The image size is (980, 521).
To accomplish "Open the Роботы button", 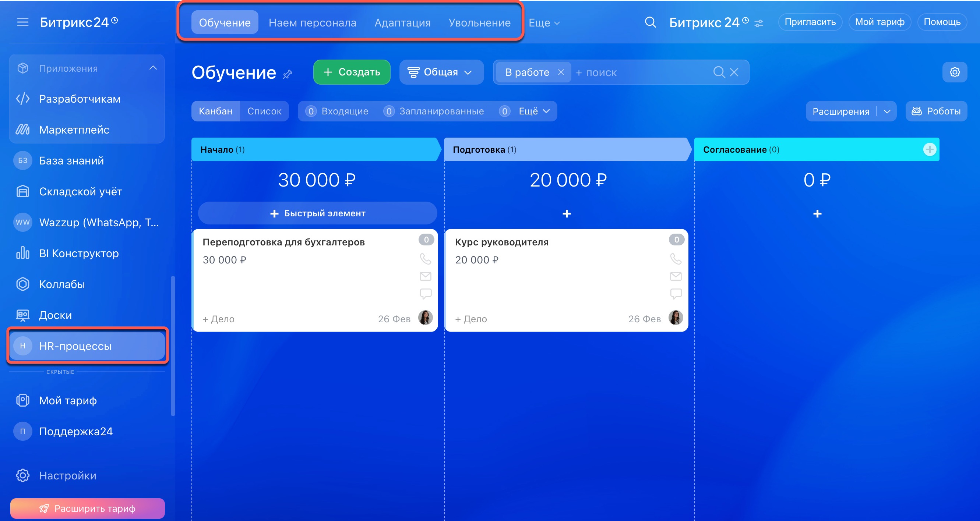I will [x=936, y=111].
